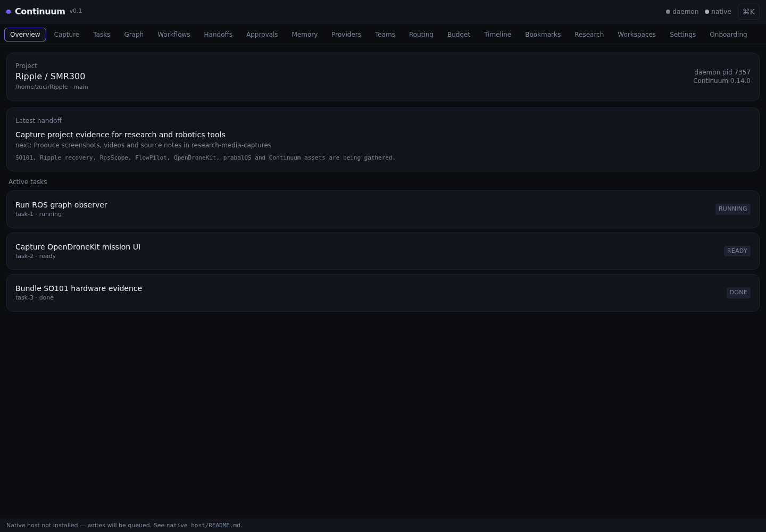Click the Active tasks section heading
Screen dimensions: 766x532
[x=28, y=182]
